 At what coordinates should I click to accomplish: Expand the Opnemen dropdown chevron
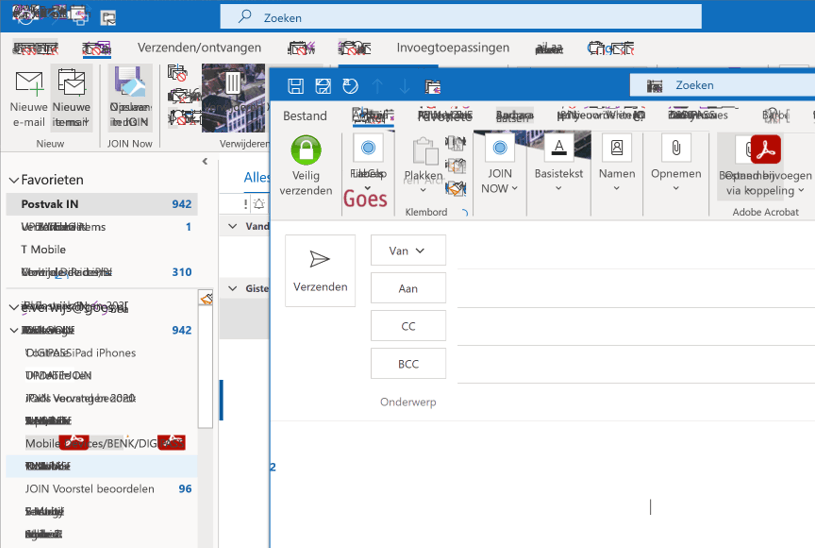(x=676, y=188)
